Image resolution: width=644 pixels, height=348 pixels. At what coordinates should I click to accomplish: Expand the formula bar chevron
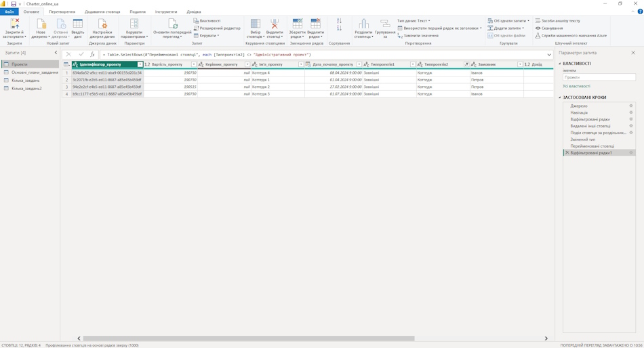[x=549, y=55]
